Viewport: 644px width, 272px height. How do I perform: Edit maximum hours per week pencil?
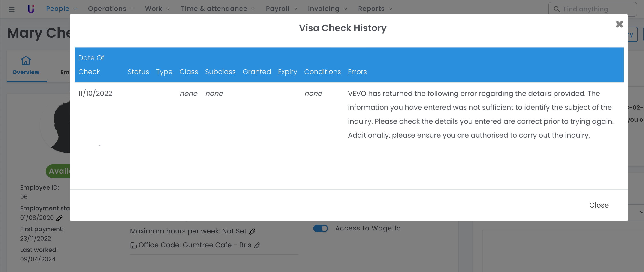pos(252,232)
